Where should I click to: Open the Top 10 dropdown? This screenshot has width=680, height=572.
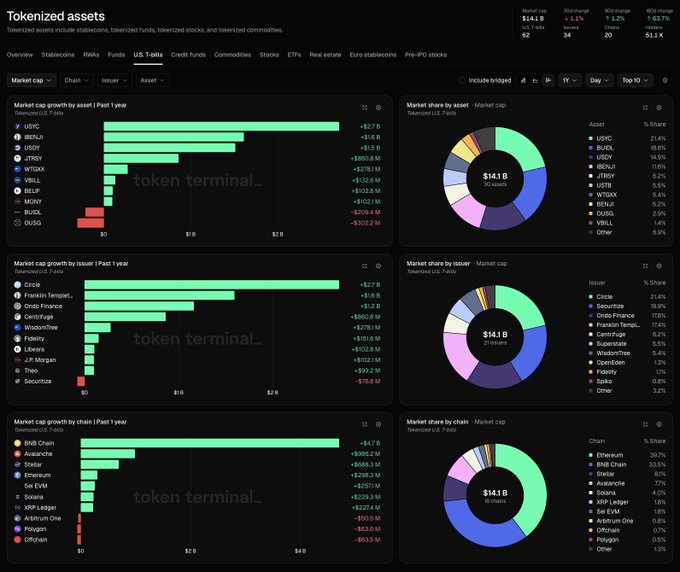pyautogui.click(x=635, y=80)
